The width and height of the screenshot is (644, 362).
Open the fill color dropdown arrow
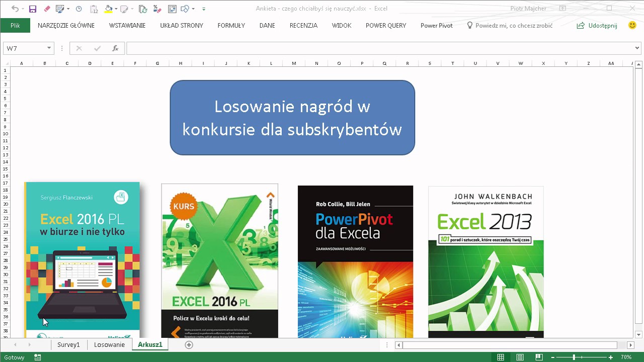116,9
